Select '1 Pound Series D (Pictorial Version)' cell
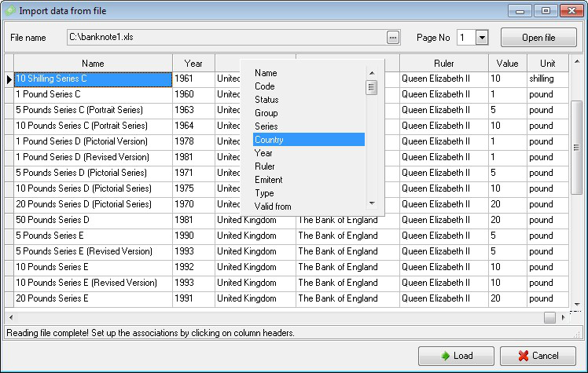Image resolution: width=588 pixels, height=373 pixels. tap(93, 142)
